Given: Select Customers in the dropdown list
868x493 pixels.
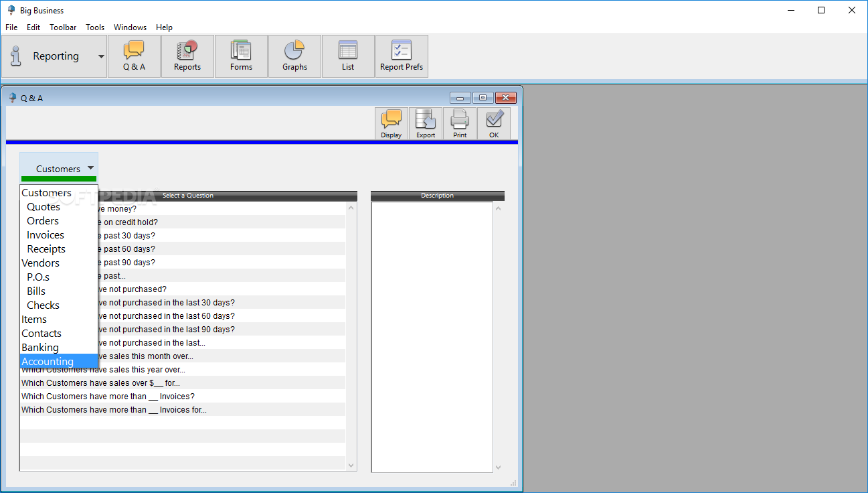Looking at the screenshot, I should pyautogui.click(x=59, y=193).
